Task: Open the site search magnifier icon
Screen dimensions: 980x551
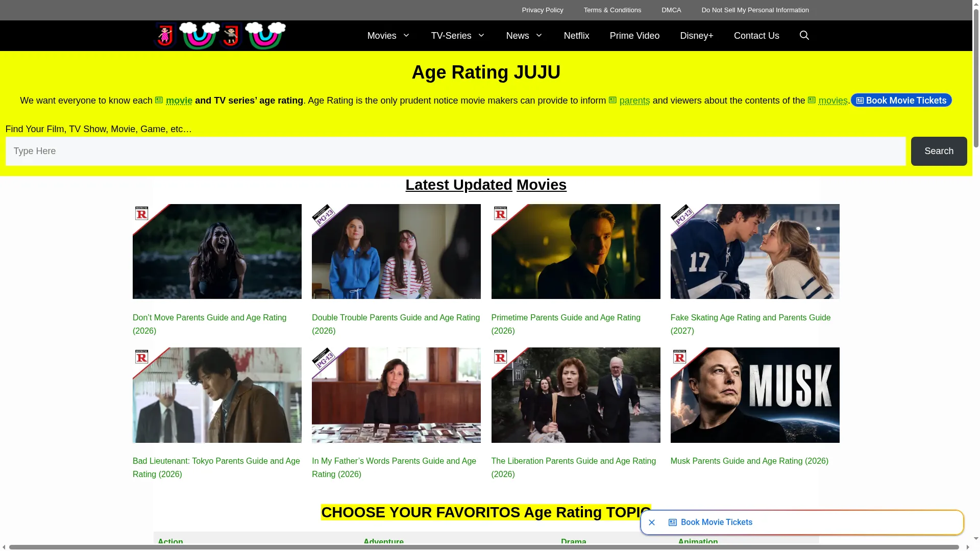Action: [x=804, y=35]
